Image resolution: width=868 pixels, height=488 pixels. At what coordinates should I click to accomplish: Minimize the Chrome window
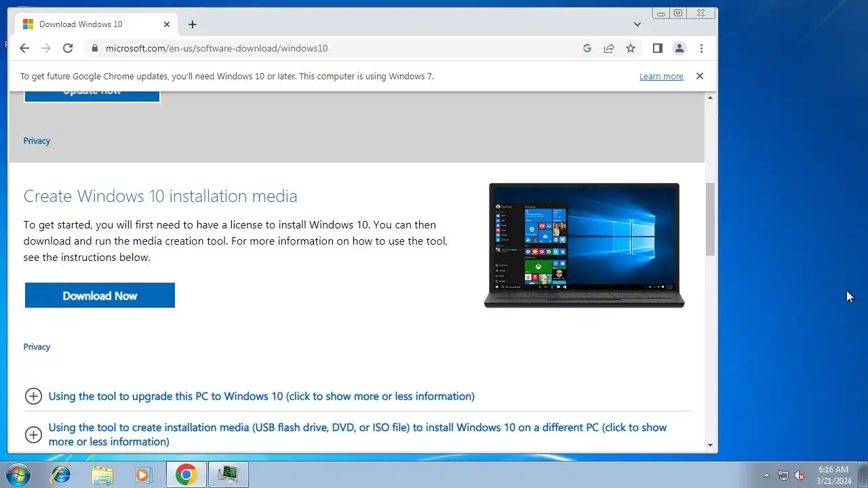[x=661, y=13]
